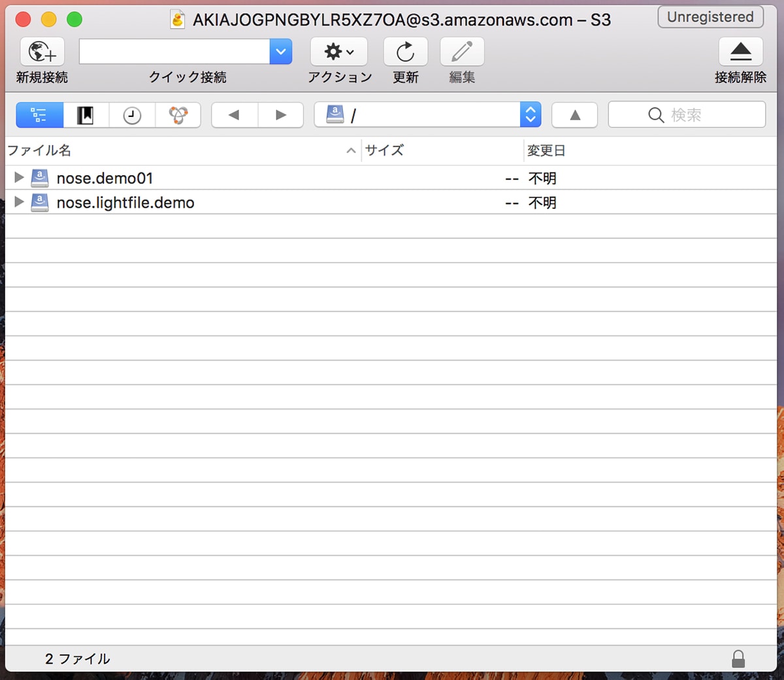Screen dimensions: 784x680
Task: Minimize the window with yellow button
Action: (x=49, y=20)
